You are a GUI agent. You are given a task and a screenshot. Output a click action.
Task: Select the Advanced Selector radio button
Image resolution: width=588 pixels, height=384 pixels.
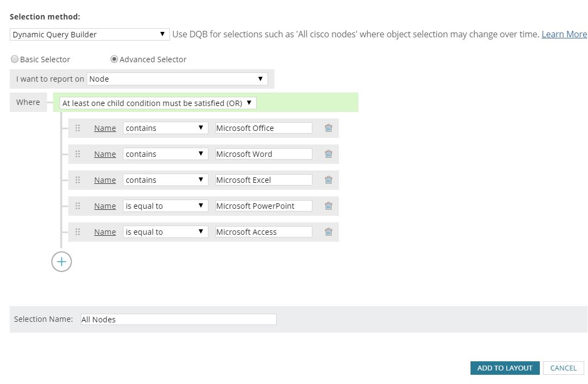pos(114,59)
